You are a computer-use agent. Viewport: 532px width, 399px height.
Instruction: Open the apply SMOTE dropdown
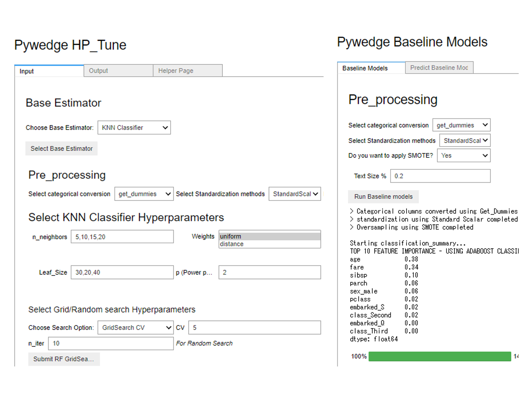[464, 156]
